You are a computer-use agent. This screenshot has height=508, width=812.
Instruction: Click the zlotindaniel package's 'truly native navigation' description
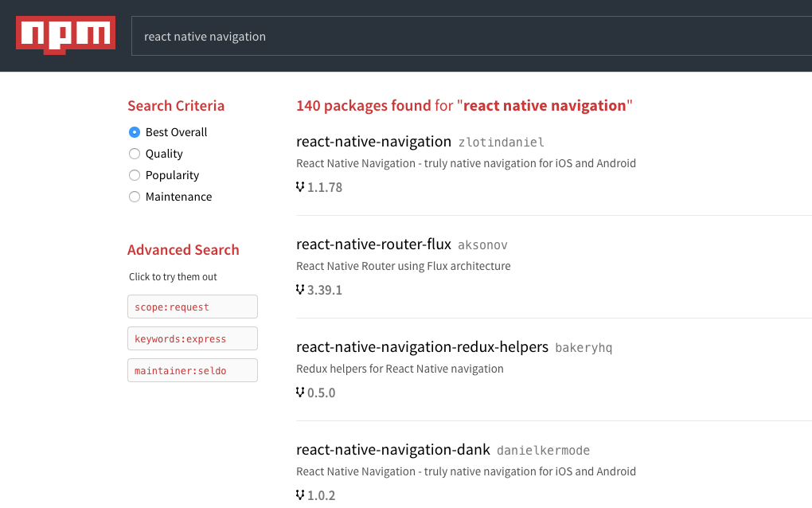466,163
